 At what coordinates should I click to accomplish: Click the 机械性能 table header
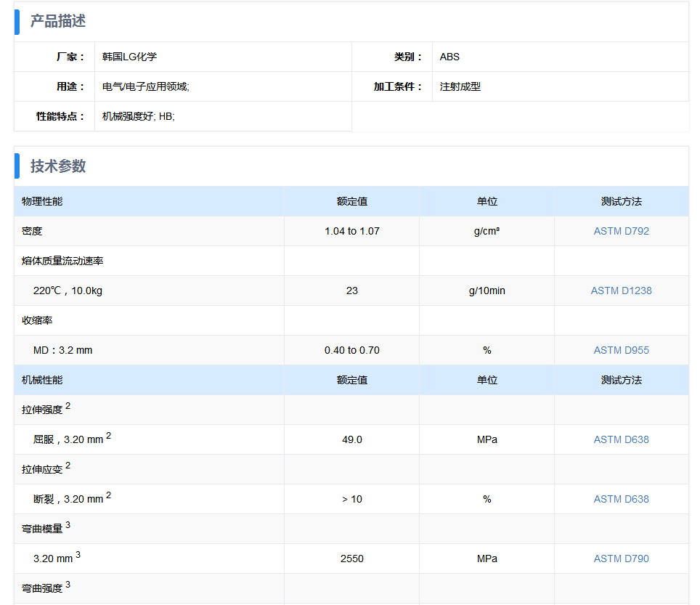[42, 380]
